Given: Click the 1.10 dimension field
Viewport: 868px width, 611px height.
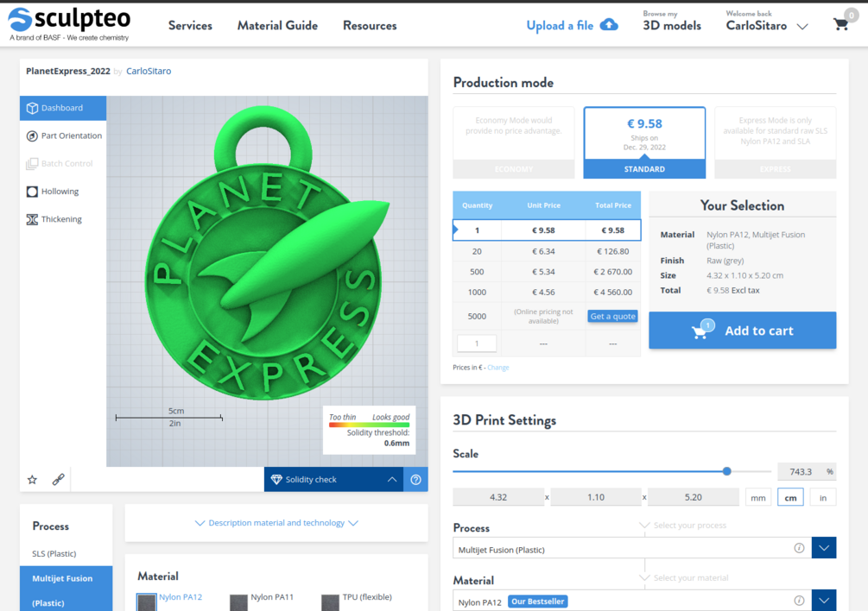Looking at the screenshot, I should click(596, 497).
